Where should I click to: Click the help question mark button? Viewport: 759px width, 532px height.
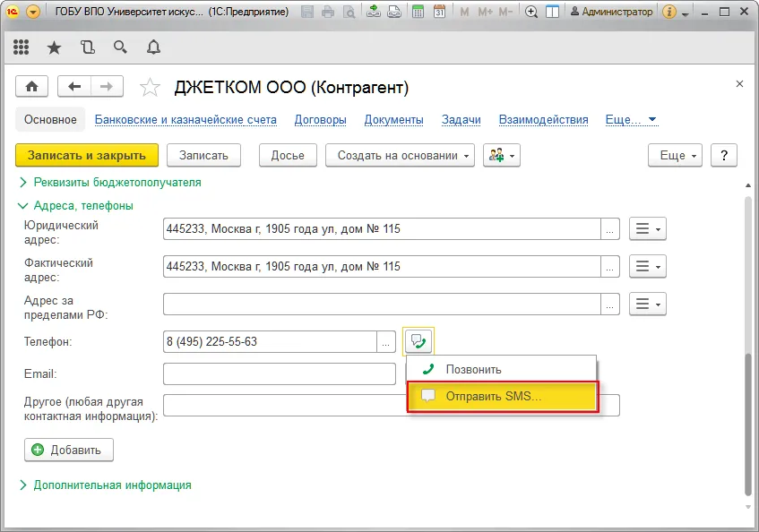(724, 155)
